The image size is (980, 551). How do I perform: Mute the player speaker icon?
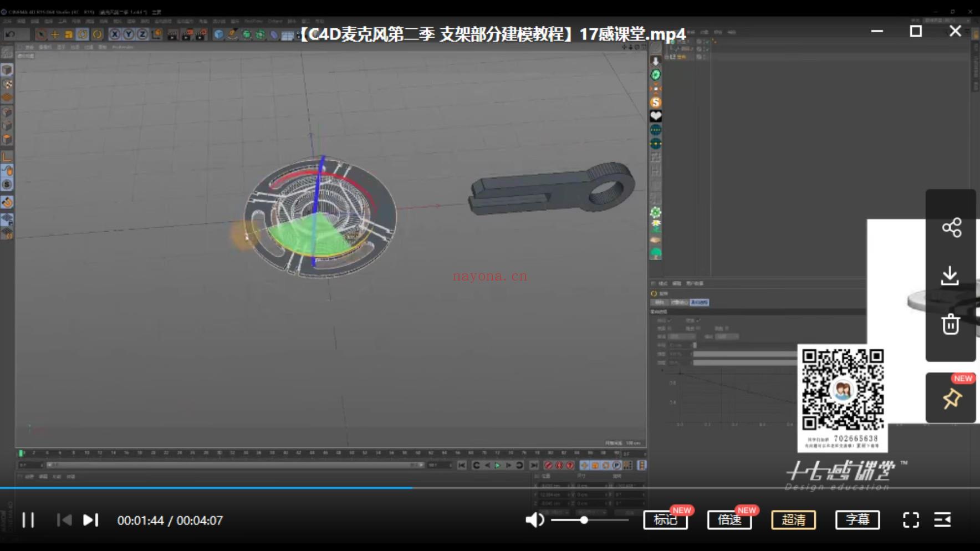tap(534, 520)
